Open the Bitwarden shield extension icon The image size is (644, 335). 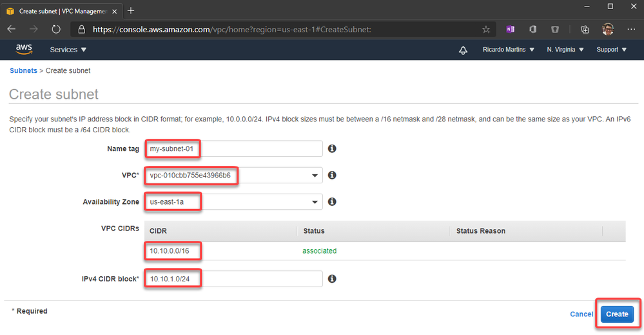click(x=555, y=29)
